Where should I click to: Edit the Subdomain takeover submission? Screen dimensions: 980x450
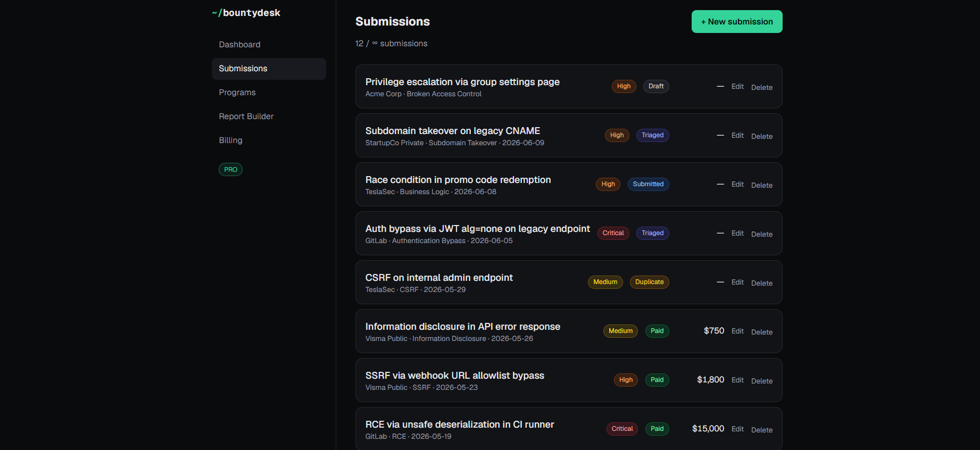coord(737,135)
